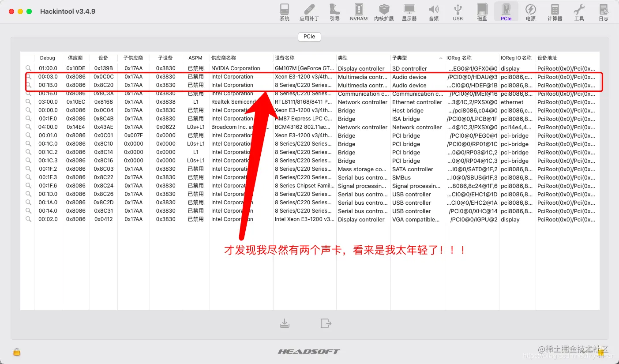Image resolution: width=619 pixels, height=364 pixels.
Task: Select the ethernet IOReg IO name cell
Action: (x=512, y=102)
